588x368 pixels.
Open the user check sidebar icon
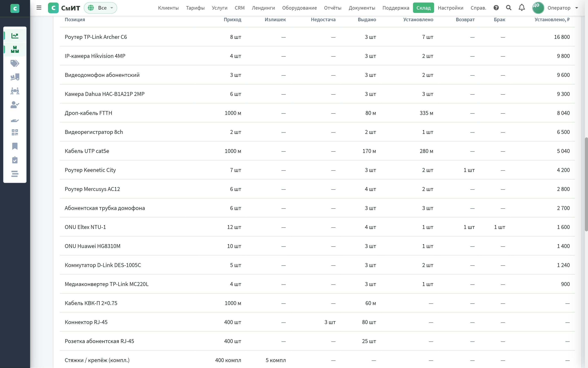15,105
